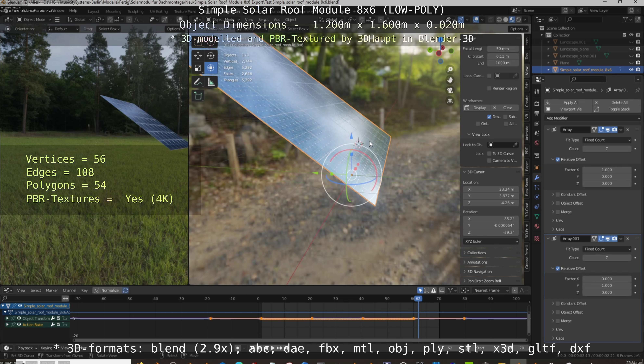644x364 pixels.
Task: Click the frame 62 playhead marker
Action: point(418,299)
